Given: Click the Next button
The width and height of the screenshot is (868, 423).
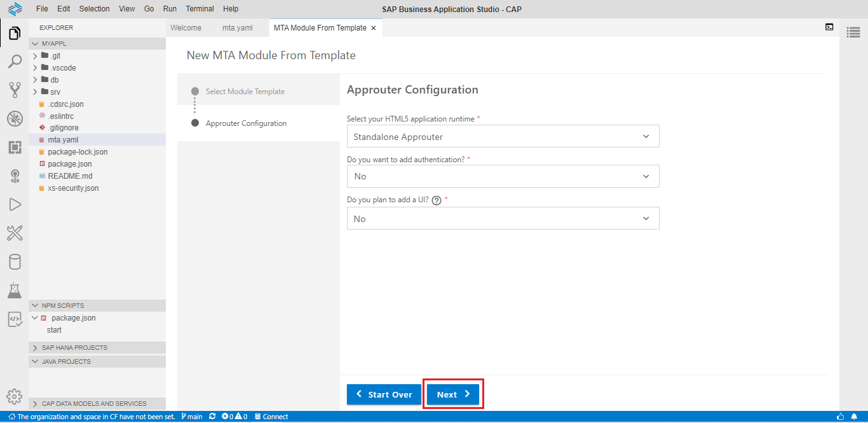Looking at the screenshot, I should [453, 394].
